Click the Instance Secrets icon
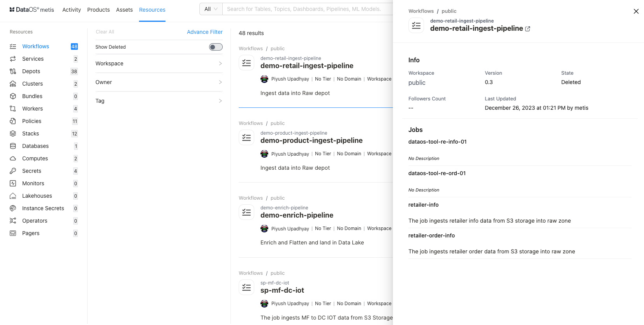Viewport: 644px width, 325px height. (13, 208)
